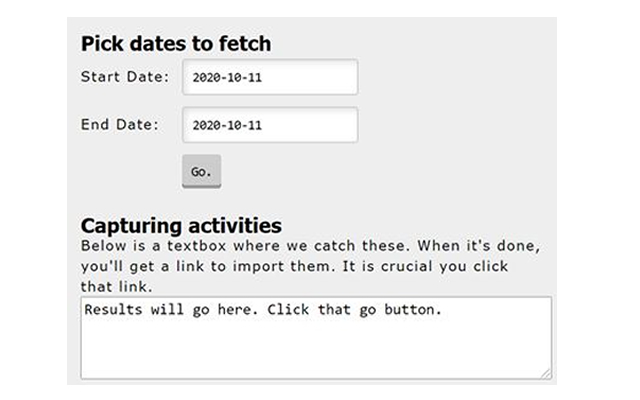Place cursor on day in End Date
Viewport: 640px width, 400px height.
click(254, 126)
